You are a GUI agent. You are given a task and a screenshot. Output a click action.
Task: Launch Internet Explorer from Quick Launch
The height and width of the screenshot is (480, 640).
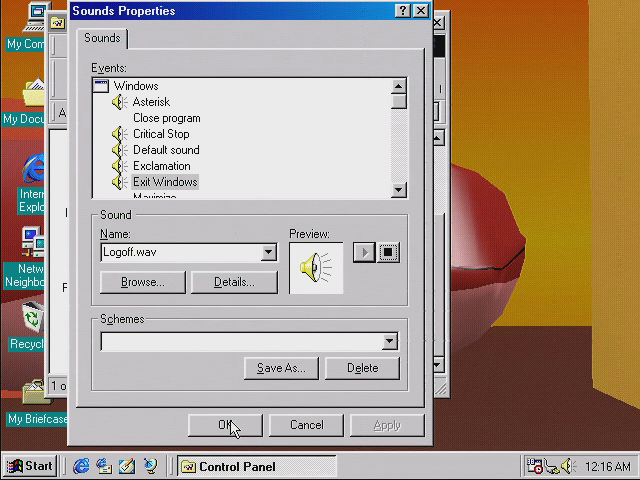tap(81, 466)
